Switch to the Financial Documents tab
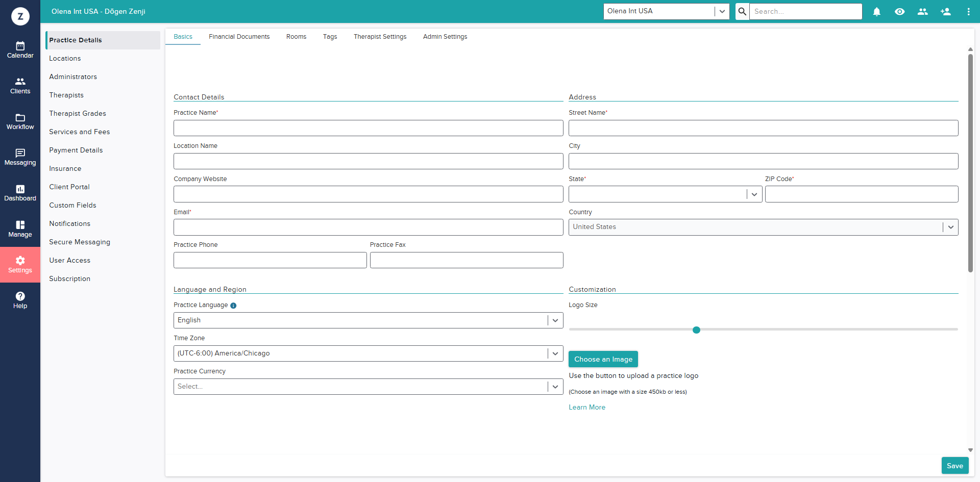The height and width of the screenshot is (482, 980). click(x=239, y=37)
